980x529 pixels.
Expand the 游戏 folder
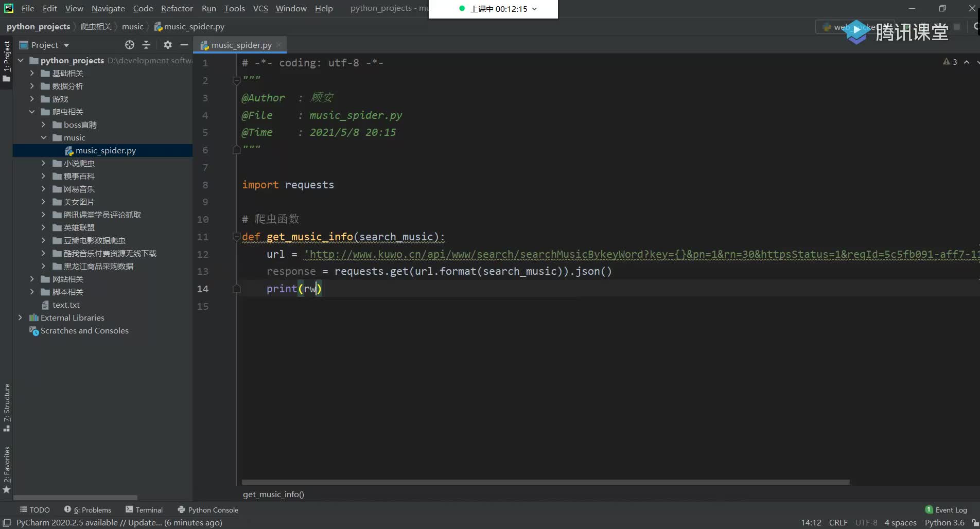[x=32, y=99]
